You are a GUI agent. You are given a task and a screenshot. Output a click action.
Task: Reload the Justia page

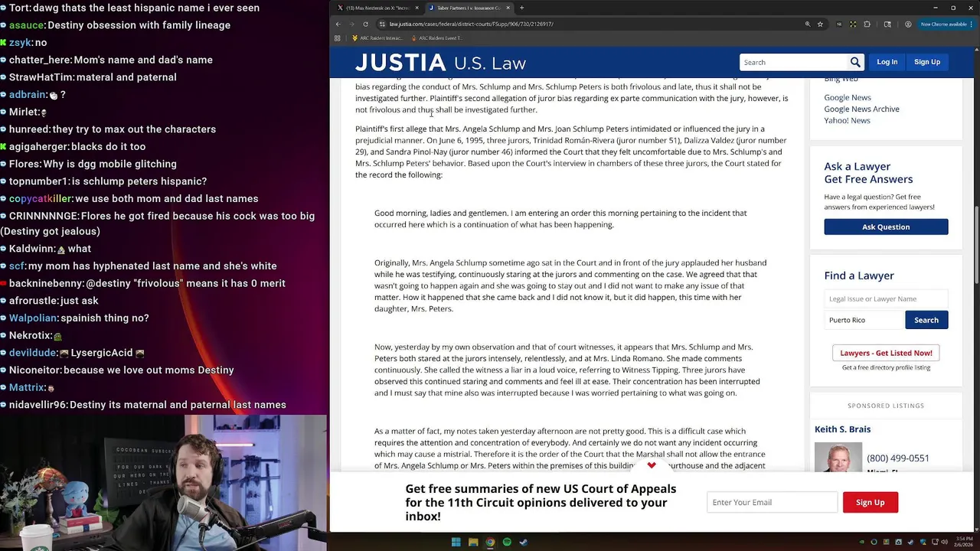click(365, 24)
